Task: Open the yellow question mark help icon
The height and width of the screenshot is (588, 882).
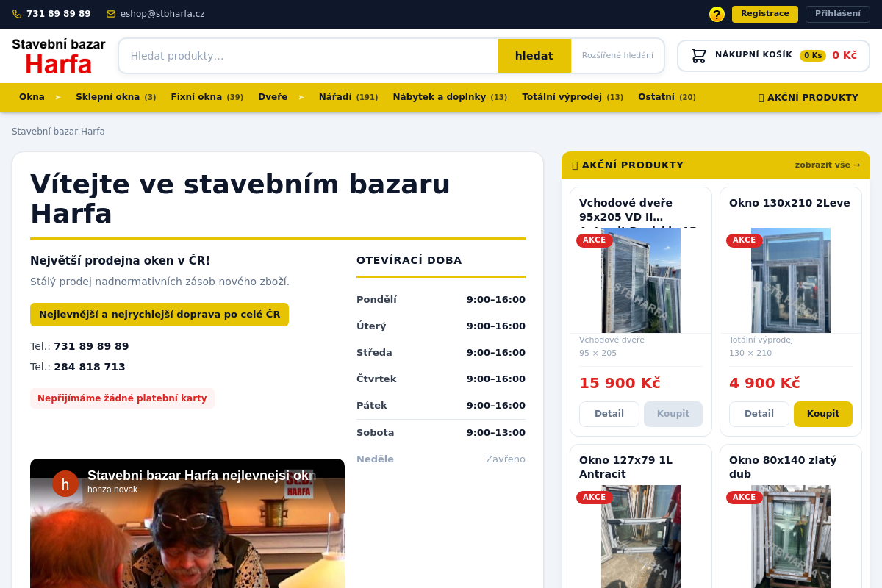Action: (x=717, y=14)
